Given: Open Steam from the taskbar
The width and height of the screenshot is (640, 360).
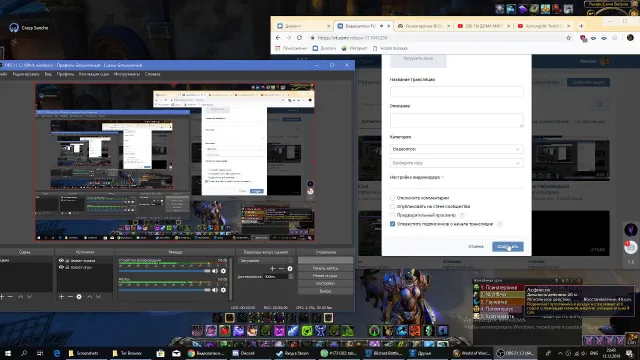Looking at the screenshot, I should point(292,353).
